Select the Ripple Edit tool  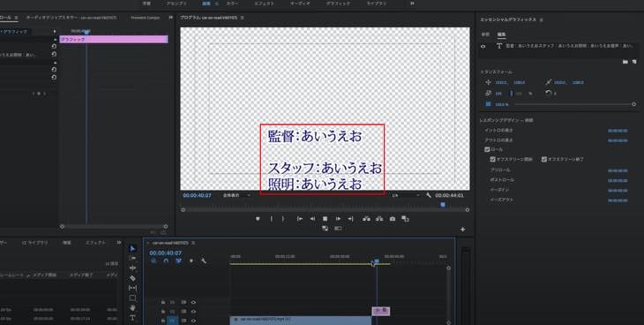tap(132, 268)
